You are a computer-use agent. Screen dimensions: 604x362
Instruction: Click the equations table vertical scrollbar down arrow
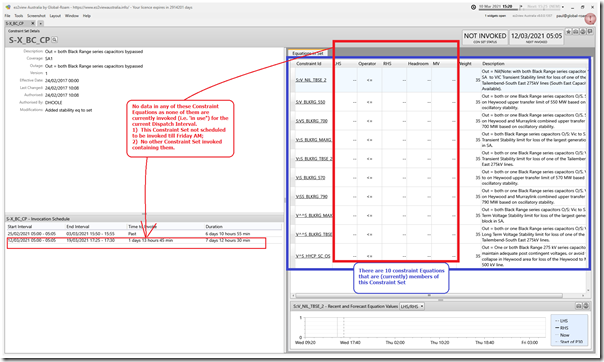click(588, 291)
